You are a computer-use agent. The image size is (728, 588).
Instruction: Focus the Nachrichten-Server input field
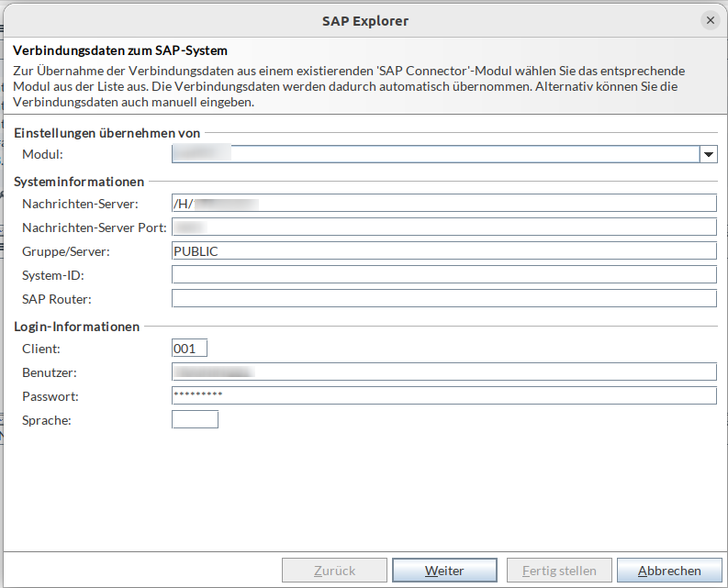443,204
